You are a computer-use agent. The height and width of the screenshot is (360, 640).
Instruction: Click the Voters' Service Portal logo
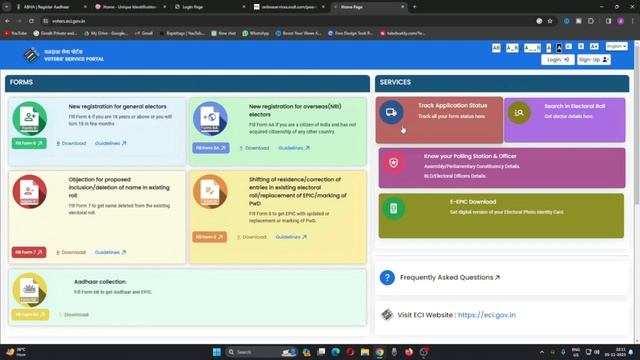[31, 55]
